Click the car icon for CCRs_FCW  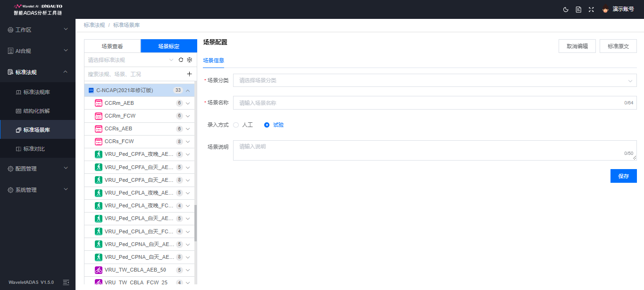99,141
